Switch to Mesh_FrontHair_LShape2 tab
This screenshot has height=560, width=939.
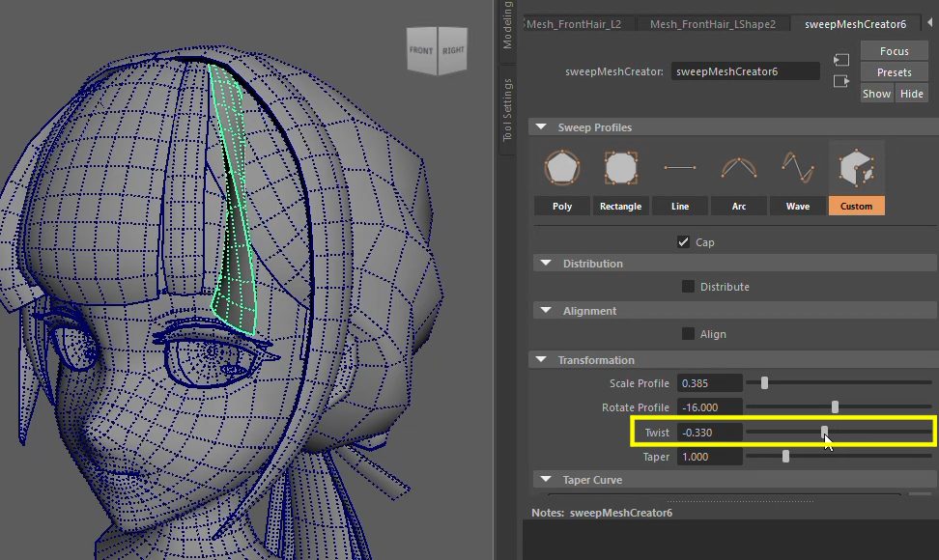(x=712, y=24)
